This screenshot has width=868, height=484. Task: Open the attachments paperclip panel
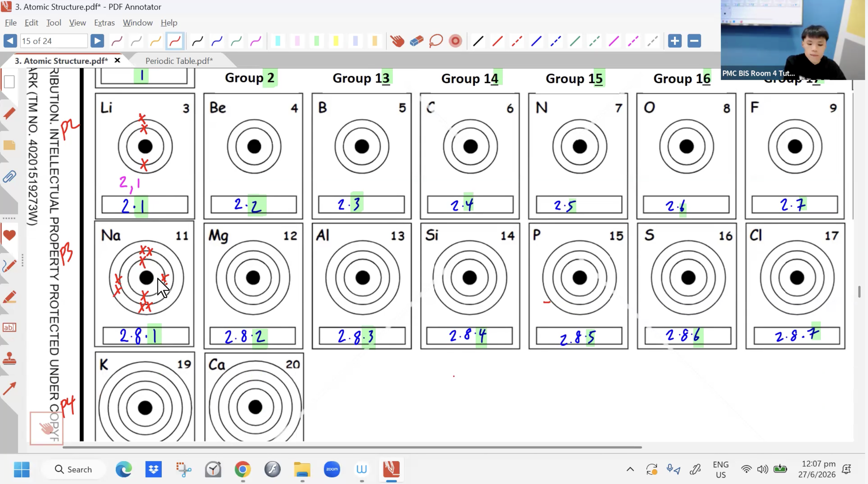pos(9,177)
